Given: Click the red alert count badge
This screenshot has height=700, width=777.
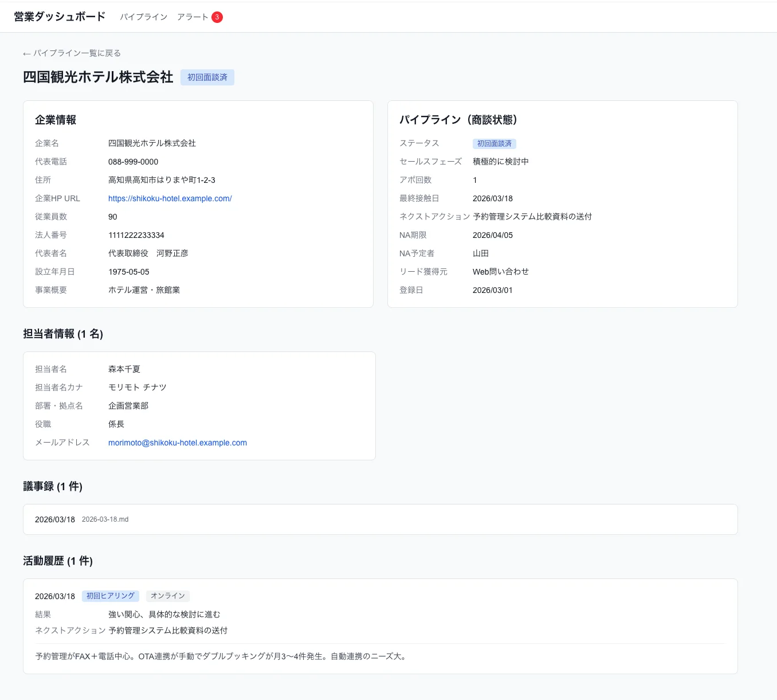Looking at the screenshot, I should [217, 17].
